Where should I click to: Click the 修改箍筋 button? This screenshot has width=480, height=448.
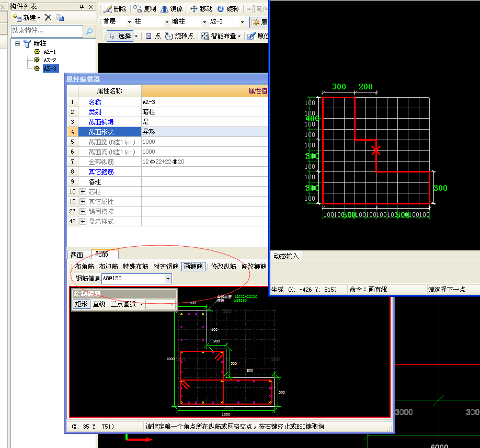[254, 267]
